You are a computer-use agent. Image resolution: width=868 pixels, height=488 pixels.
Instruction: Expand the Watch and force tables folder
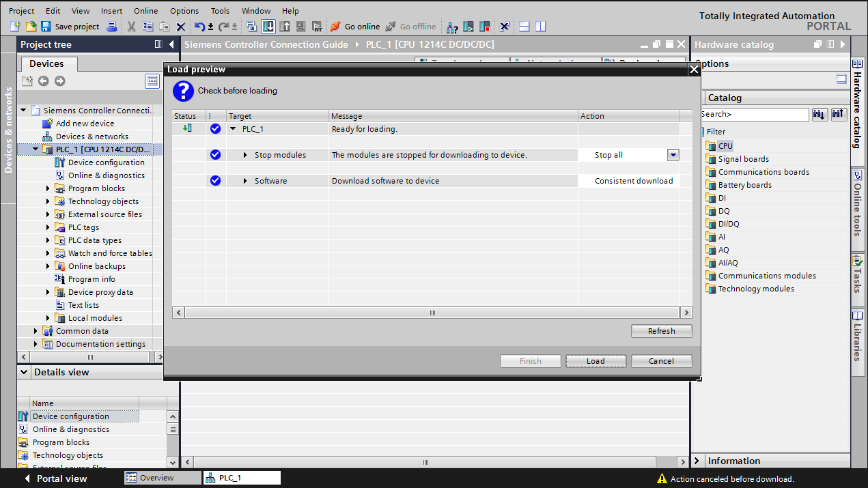tap(48, 253)
